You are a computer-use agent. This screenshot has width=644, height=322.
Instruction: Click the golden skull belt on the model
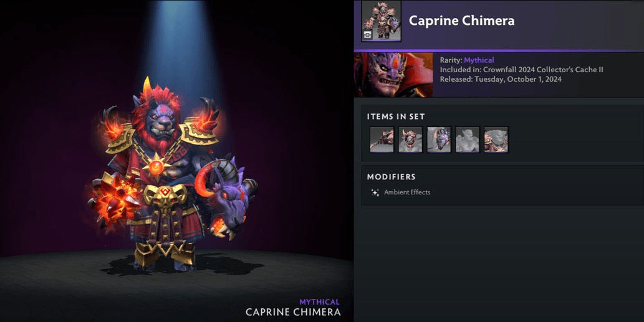pos(165,196)
